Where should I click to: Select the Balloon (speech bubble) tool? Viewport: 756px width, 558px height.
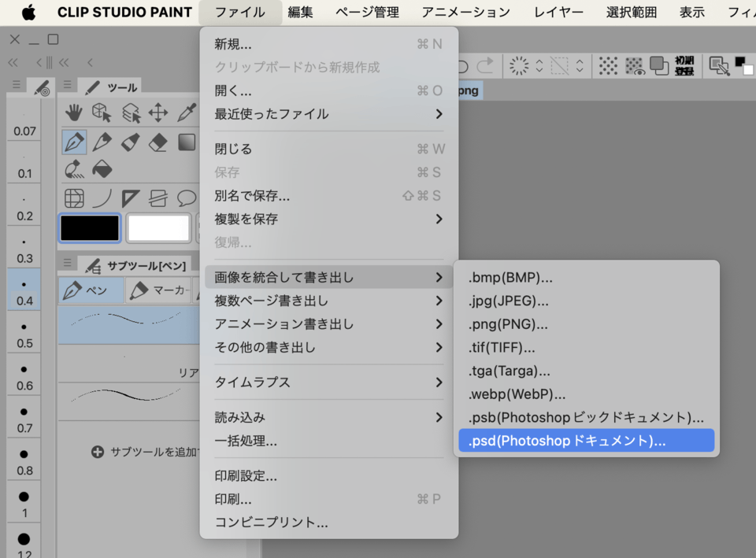pos(187,198)
